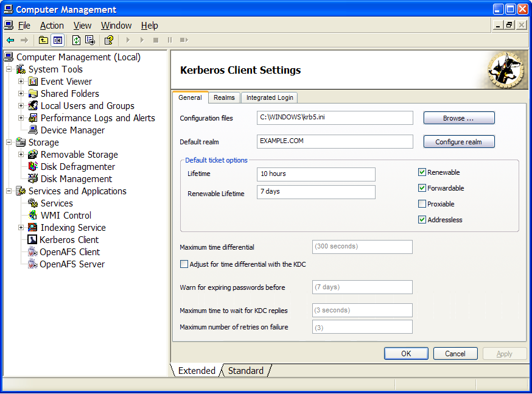532x394 pixels.
Task: Collapse Services and Applications node
Action: pyautogui.click(x=9, y=191)
